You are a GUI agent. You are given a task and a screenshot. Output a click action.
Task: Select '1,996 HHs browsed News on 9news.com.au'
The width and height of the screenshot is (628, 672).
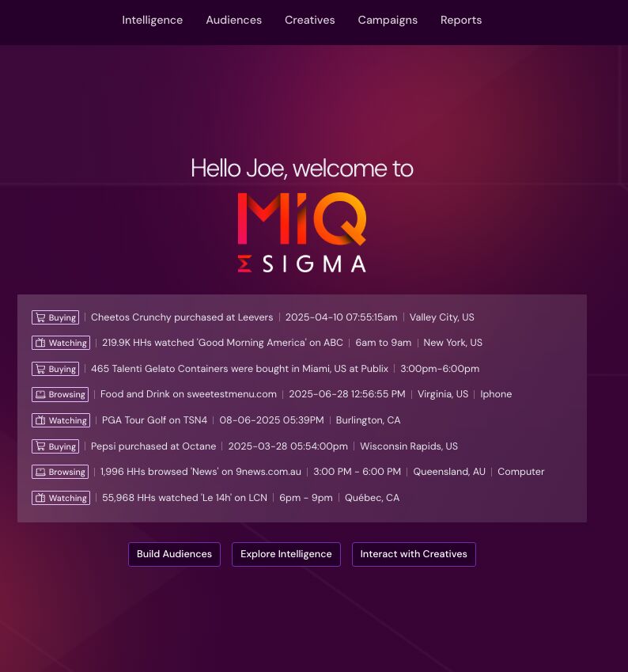(200, 472)
